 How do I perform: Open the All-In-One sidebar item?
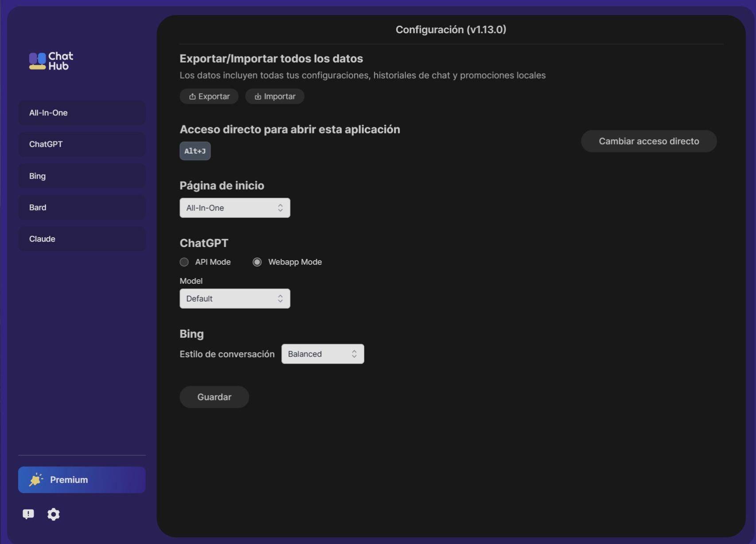[x=82, y=113]
